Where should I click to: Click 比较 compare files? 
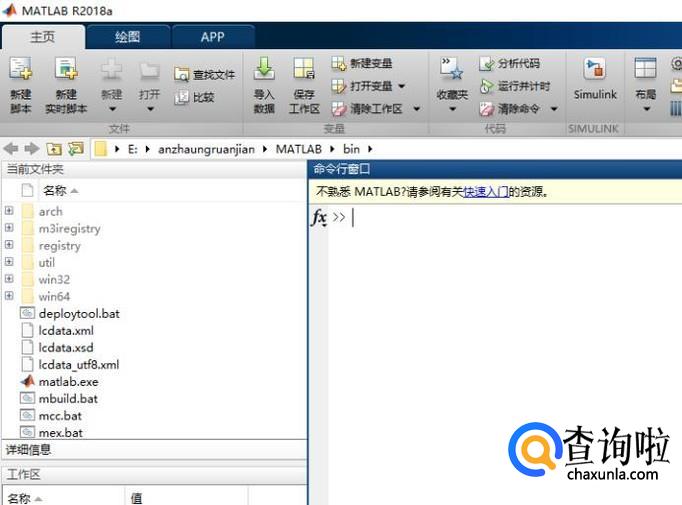pyautogui.click(x=194, y=97)
